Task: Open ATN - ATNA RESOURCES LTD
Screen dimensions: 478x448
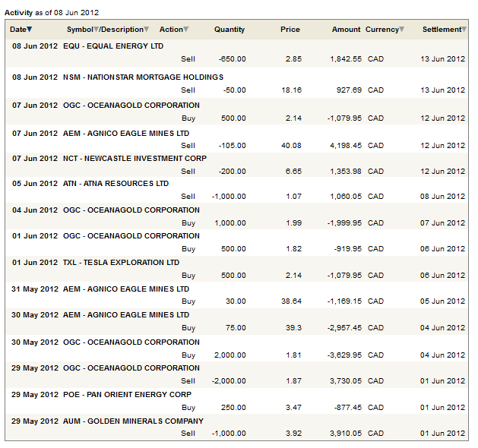Action: pos(116,184)
